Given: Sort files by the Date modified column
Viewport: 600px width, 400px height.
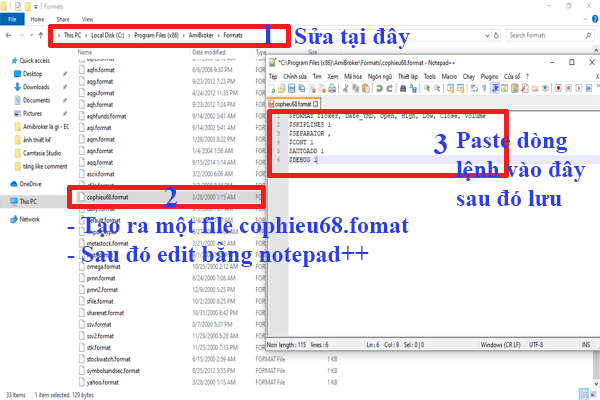Looking at the screenshot, I should (209, 52).
